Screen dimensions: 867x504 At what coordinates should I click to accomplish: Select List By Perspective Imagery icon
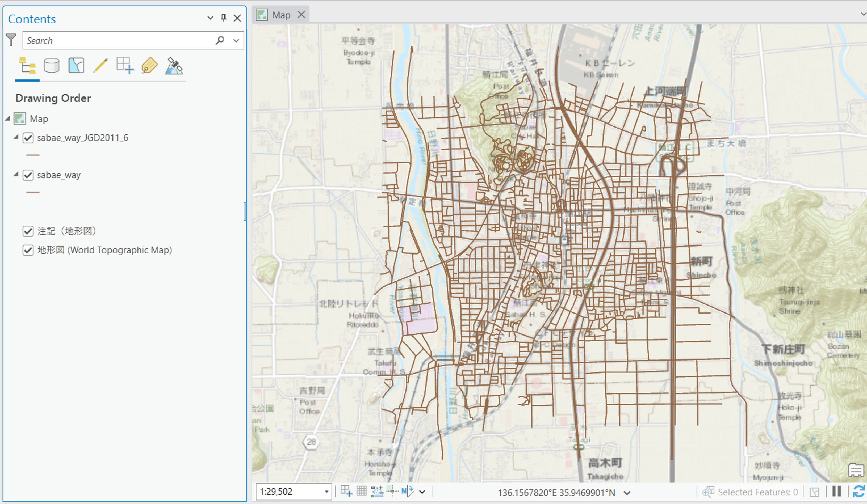coord(174,66)
